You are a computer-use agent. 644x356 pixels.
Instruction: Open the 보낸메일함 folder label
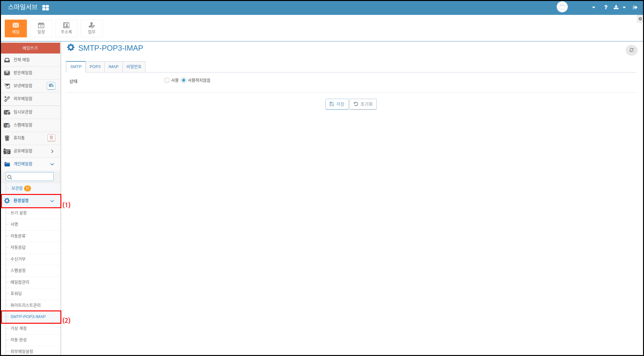[x=23, y=86]
